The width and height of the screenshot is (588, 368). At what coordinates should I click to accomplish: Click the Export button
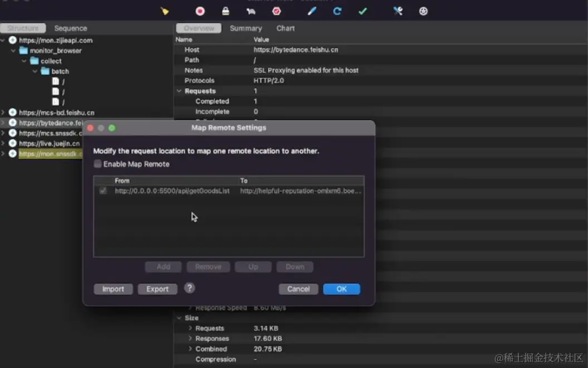tap(158, 289)
